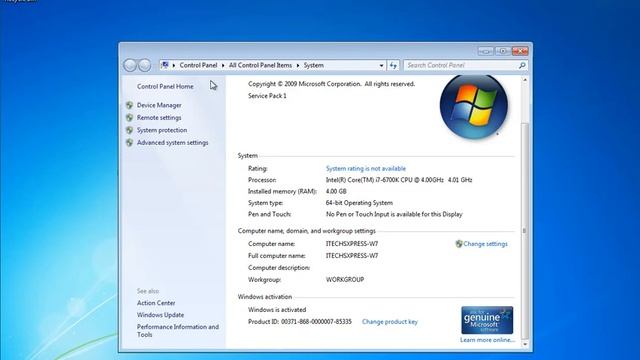
Task: Click the Back navigation arrow button
Action: click(130, 65)
